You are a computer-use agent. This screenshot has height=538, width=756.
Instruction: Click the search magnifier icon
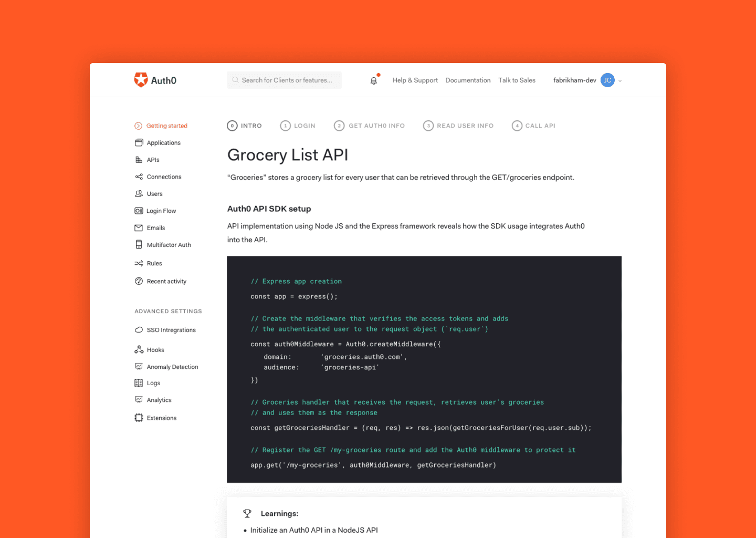click(235, 80)
